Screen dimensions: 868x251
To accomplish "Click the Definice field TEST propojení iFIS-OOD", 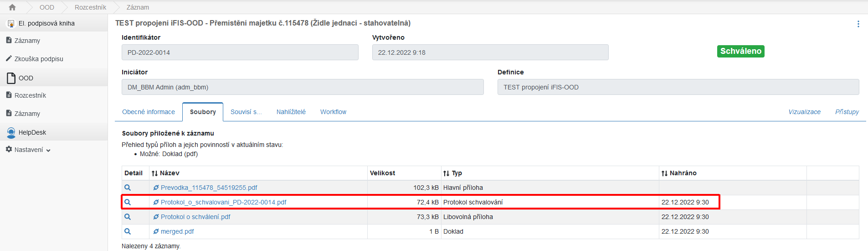I will click(x=678, y=87).
